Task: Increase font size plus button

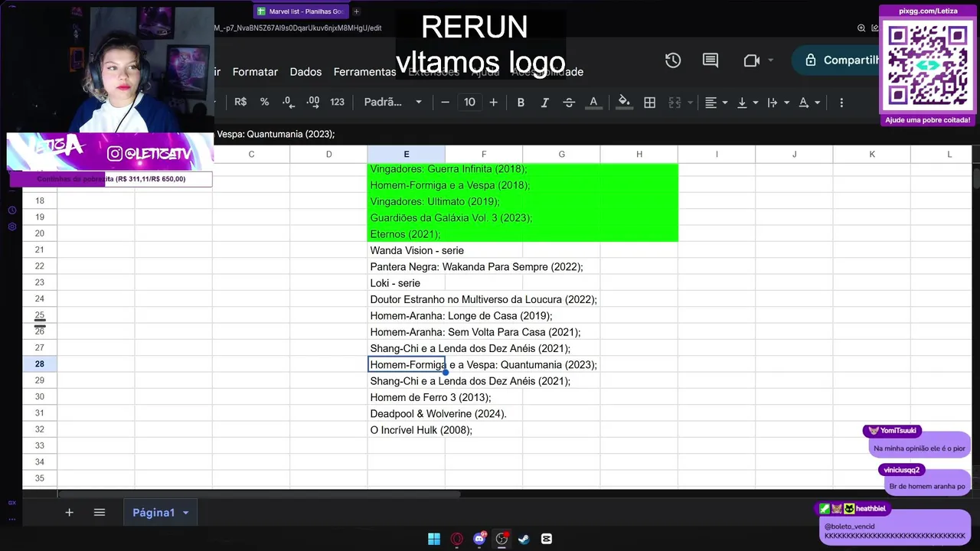Action: coord(493,102)
